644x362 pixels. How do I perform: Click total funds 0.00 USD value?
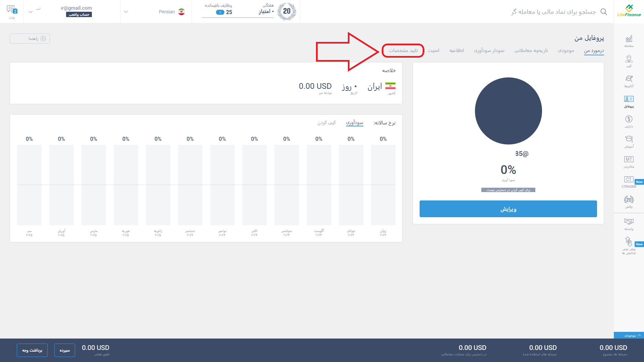613,348
